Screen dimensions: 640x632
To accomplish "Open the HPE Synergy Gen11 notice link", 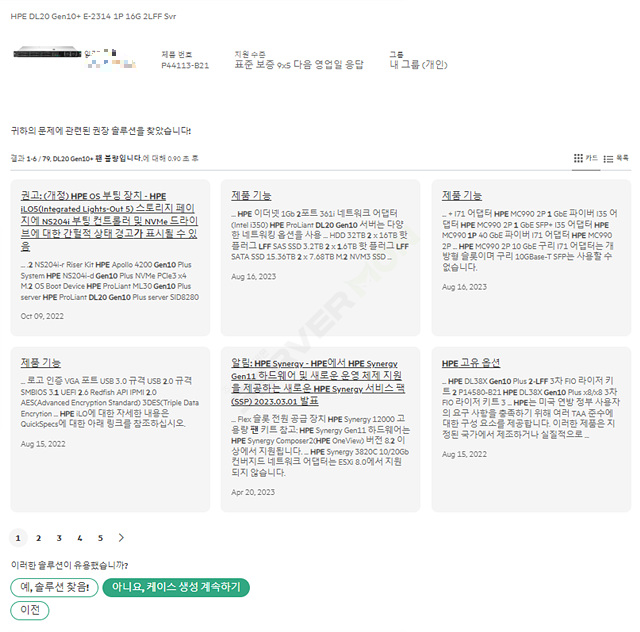I will [318, 382].
